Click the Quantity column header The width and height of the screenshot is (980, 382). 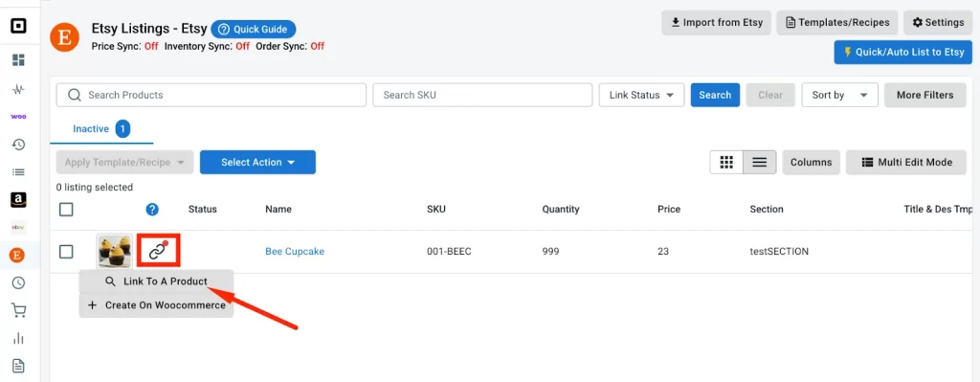click(x=561, y=210)
